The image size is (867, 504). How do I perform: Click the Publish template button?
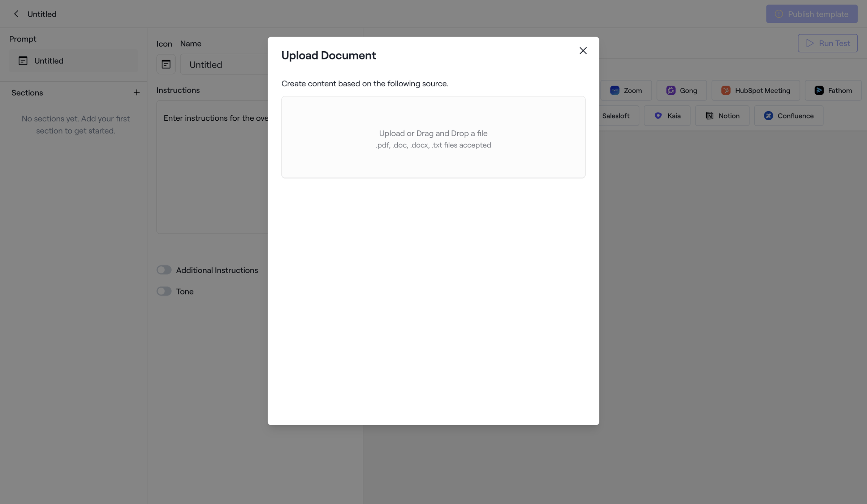click(x=812, y=14)
